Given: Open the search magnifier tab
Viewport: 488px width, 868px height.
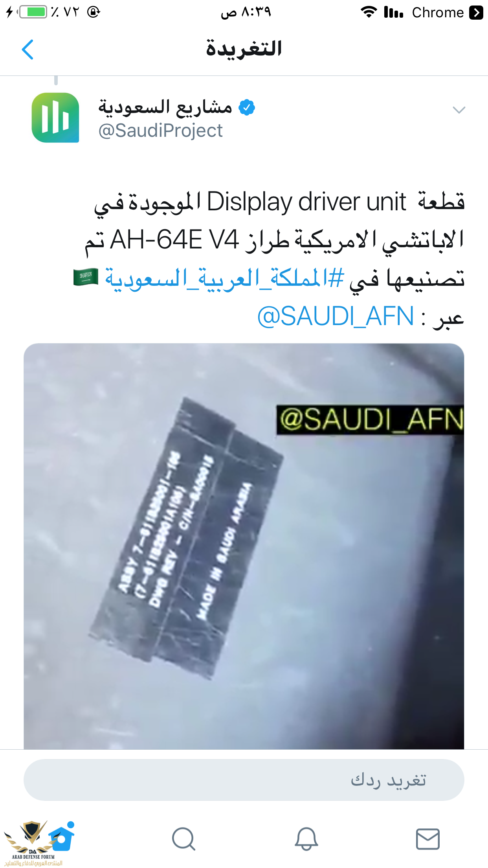Looking at the screenshot, I should (183, 839).
